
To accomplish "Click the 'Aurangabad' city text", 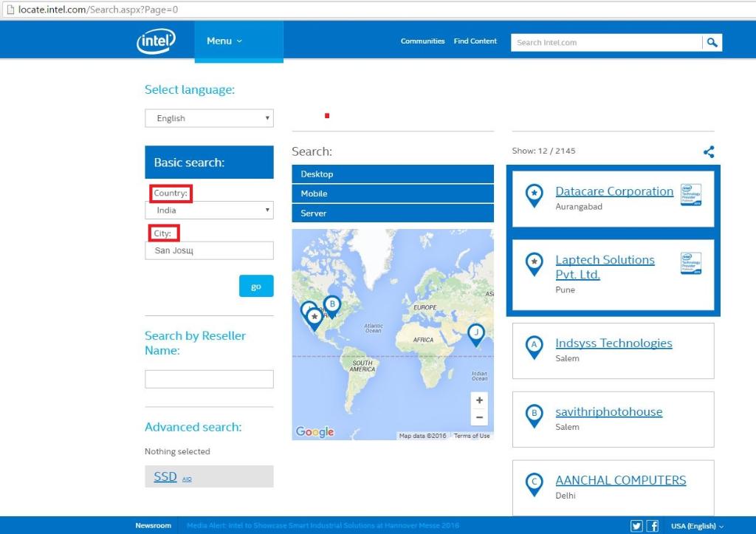I will [x=579, y=207].
